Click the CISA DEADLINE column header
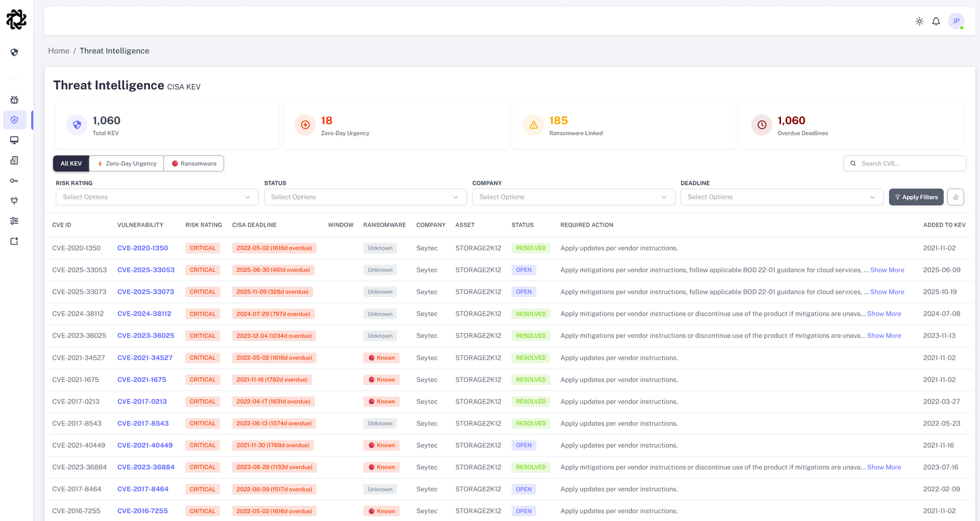The width and height of the screenshot is (980, 521). click(x=254, y=225)
